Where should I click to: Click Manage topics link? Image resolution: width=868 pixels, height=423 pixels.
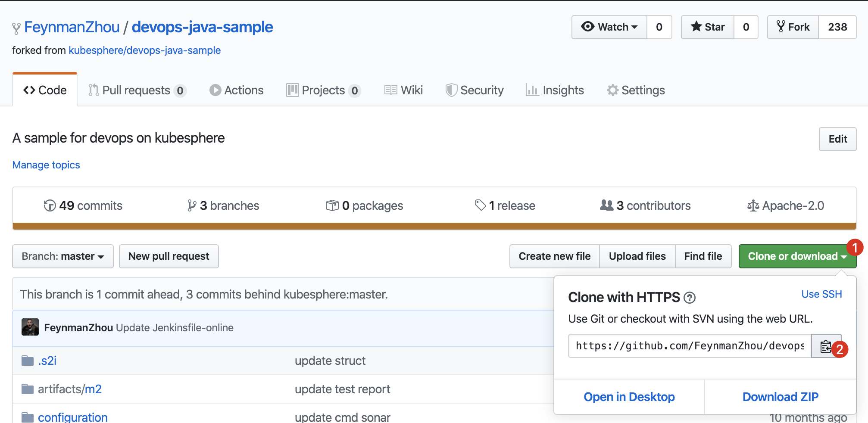click(x=46, y=165)
